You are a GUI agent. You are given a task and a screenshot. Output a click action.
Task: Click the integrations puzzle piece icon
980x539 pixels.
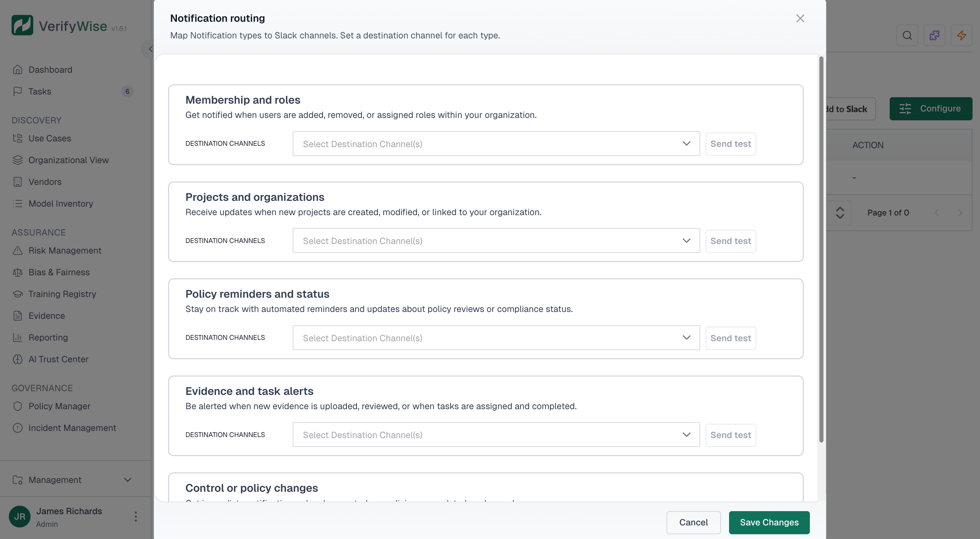coord(935,35)
